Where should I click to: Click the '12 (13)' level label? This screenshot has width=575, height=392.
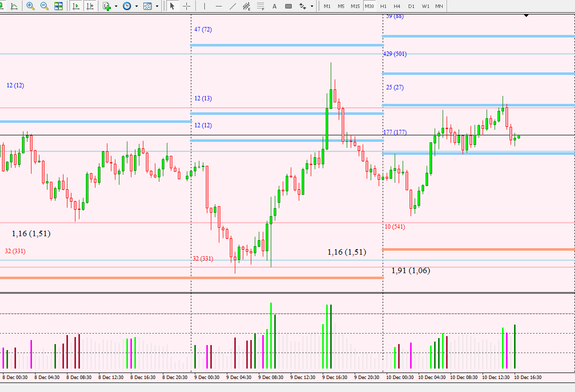[x=203, y=98]
